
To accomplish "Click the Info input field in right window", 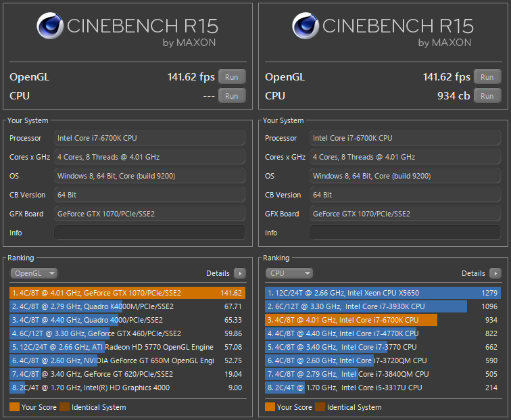I will (x=405, y=233).
